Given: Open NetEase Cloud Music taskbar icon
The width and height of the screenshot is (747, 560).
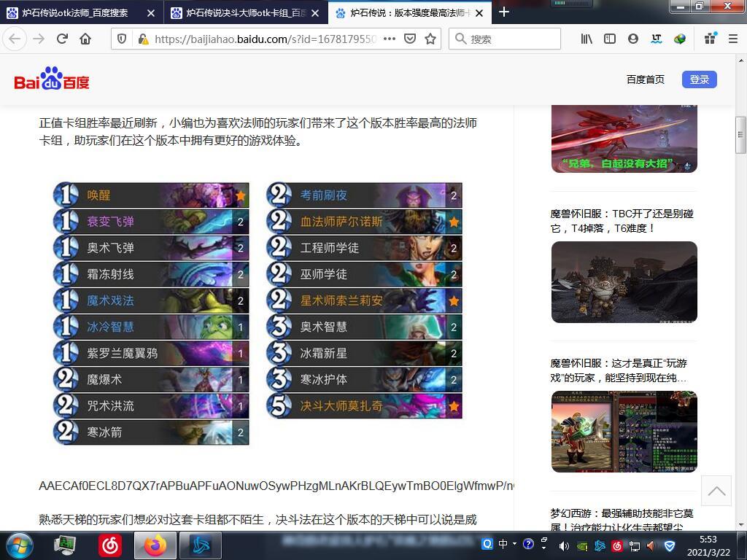Looking at the screenshot, I should click(109, 545).
